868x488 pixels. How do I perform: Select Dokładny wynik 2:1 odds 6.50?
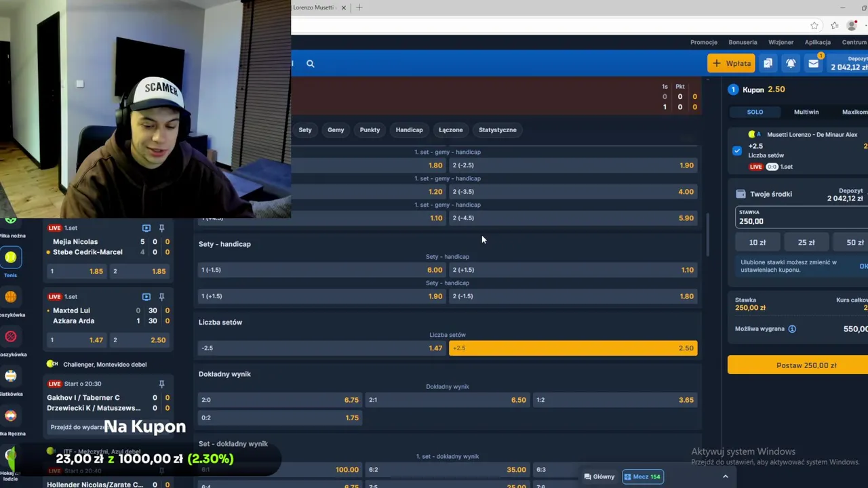tap(448, 400)
